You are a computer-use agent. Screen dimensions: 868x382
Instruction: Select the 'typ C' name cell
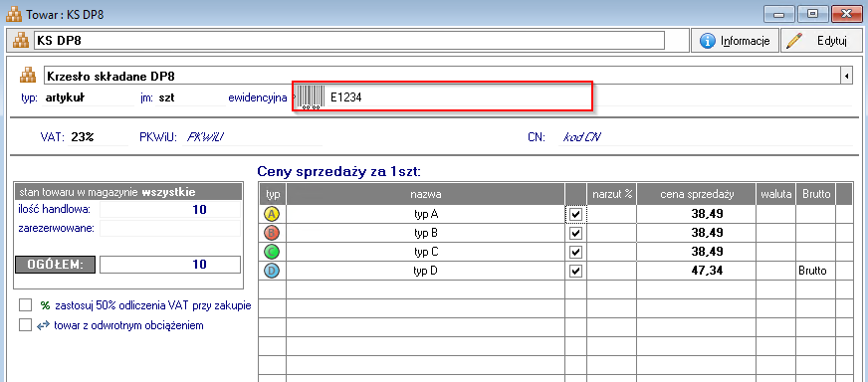point(425,252)
